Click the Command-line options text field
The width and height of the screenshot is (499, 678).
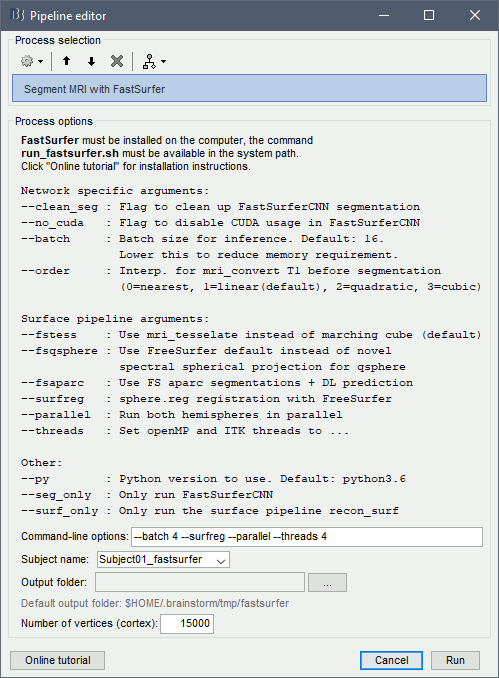tap(307, 537)
